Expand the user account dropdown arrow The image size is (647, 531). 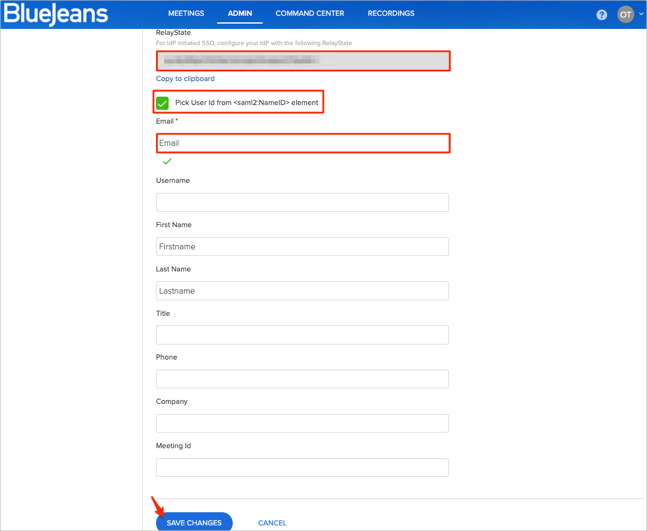[x=641, y=14]
